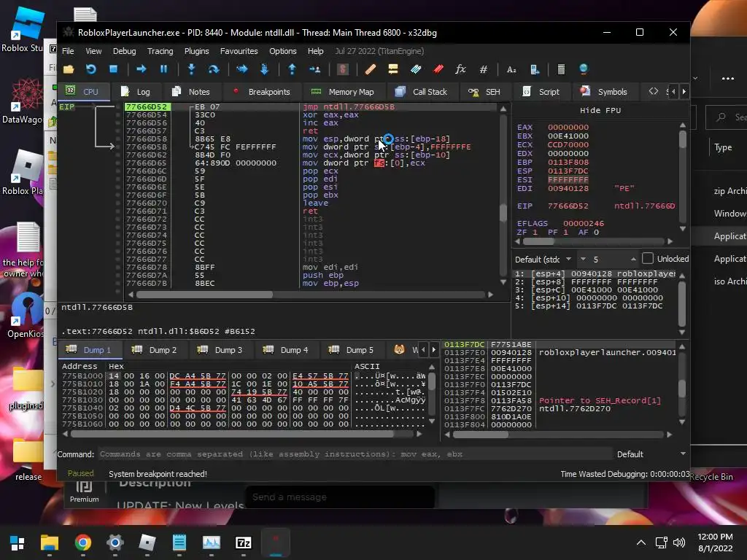
Task: Open the Plugins menu
Action: 196,51
